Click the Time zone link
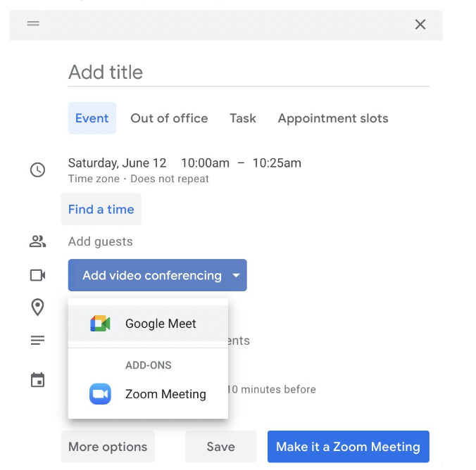Screen dimensions: 476x470 coord(94,179)
